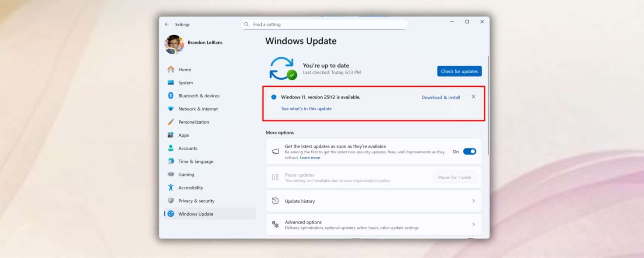Click 'Last checked: Today, 6:13 PM' text

(x=332, y=72)
